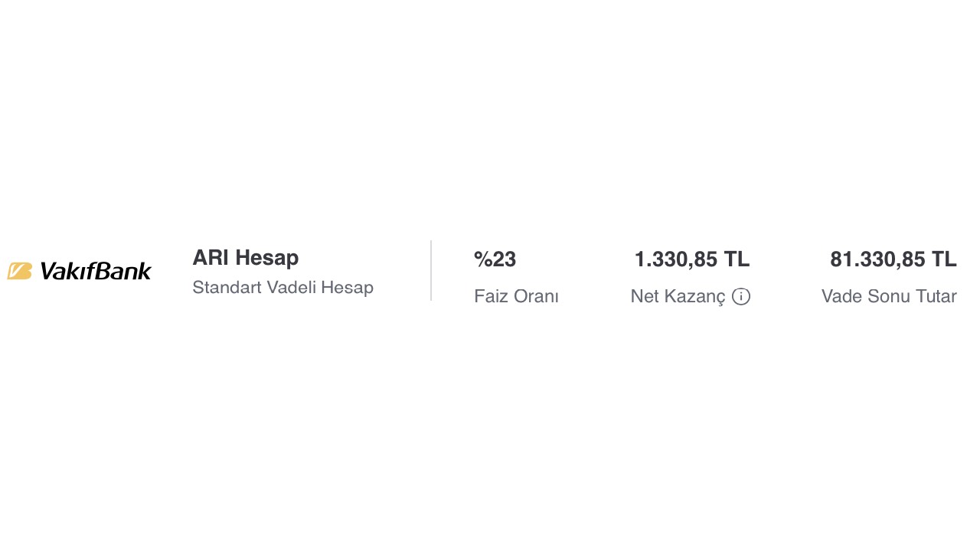This screenshot has width=980, height=551.
Task: Select the Faiz Oranı label
Action: tap(516, 296)
